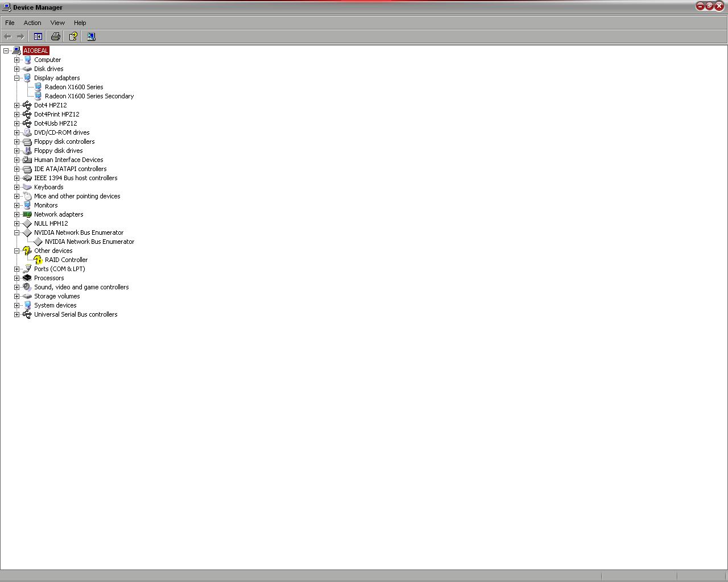Select the System devices label
Screen dimensions: 728x582
click(x=55, y=305)
